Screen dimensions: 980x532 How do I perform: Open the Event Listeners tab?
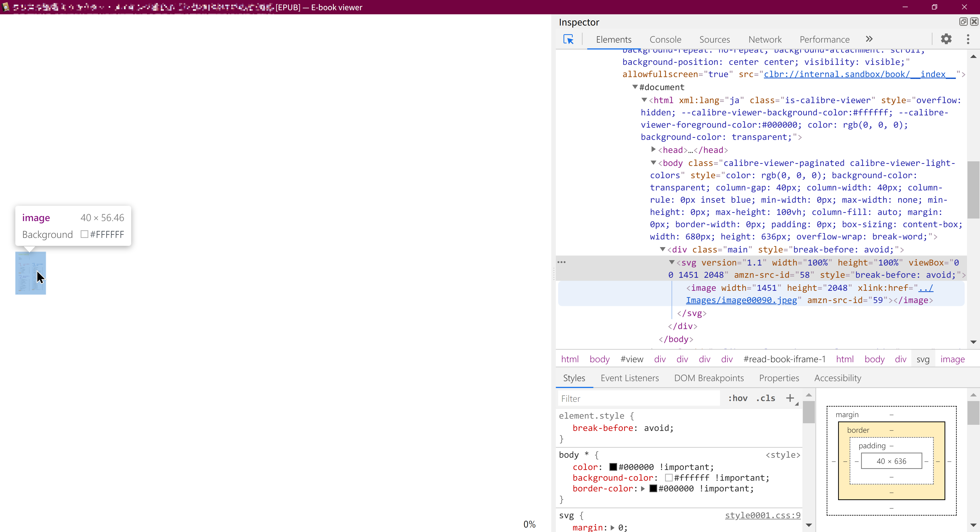[629, 378]
